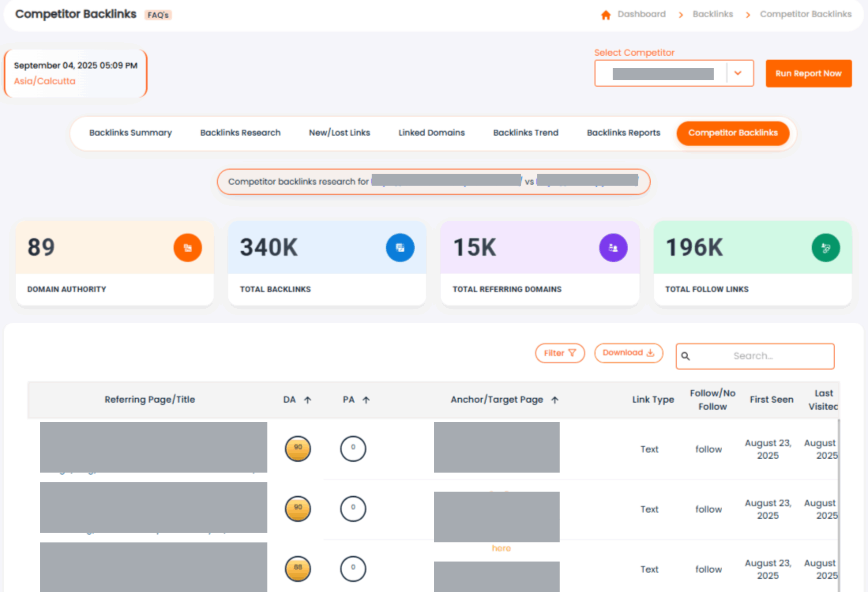Click the blue Total Backlinks icon
Screen dimensions: 868x592
400,248
